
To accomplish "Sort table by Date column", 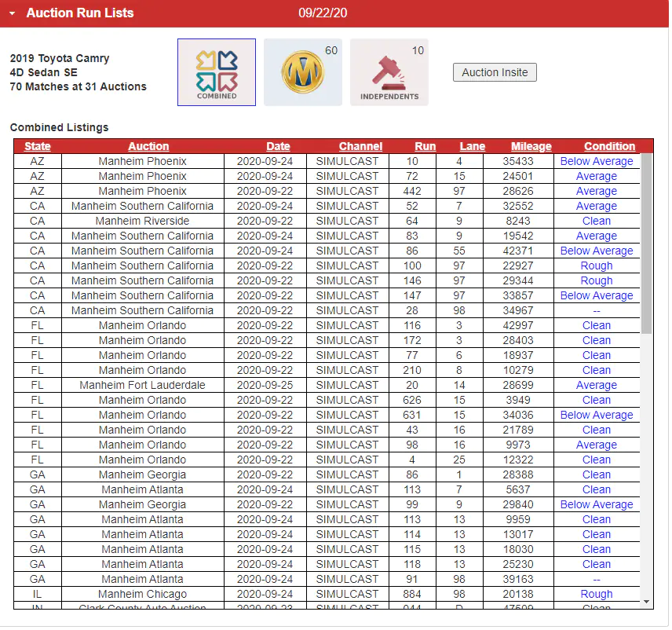I will (x=279, y=147).
